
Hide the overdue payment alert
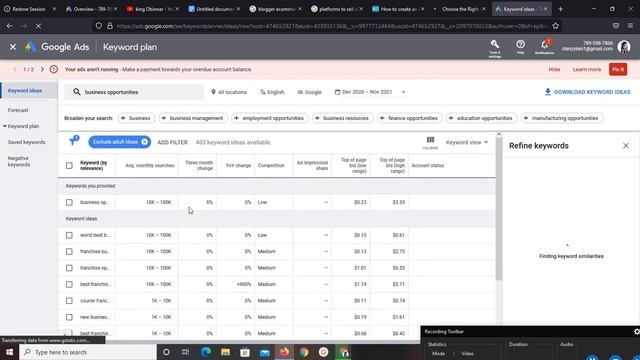[554, 69]
